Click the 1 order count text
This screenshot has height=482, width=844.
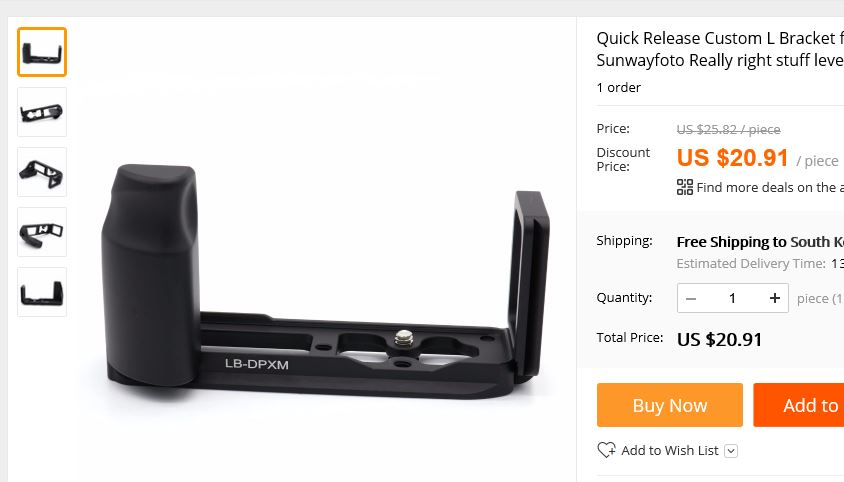coord(618,87)
